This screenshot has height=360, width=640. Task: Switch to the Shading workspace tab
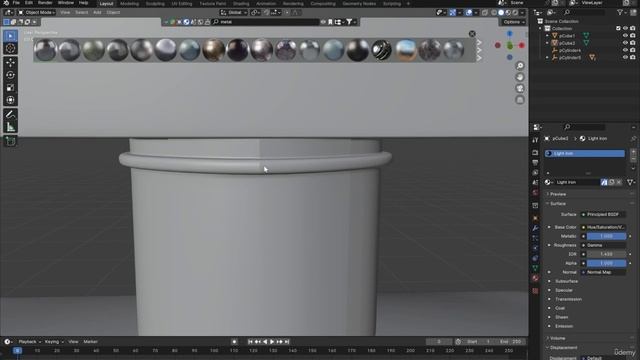(x=241, y=3)
